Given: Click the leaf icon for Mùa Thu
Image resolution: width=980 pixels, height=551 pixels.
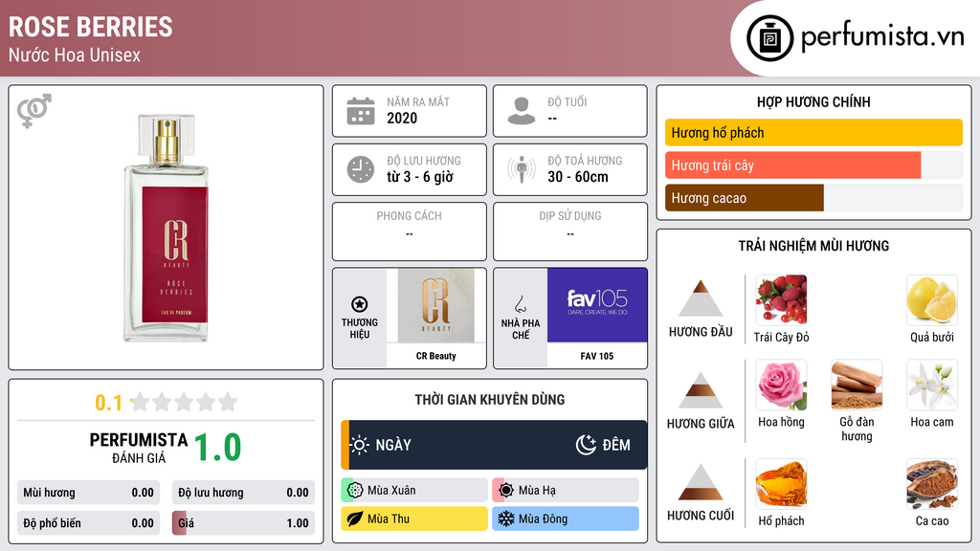Looking at the screenshot, I should pyautogui.click(x=355, y=518).
